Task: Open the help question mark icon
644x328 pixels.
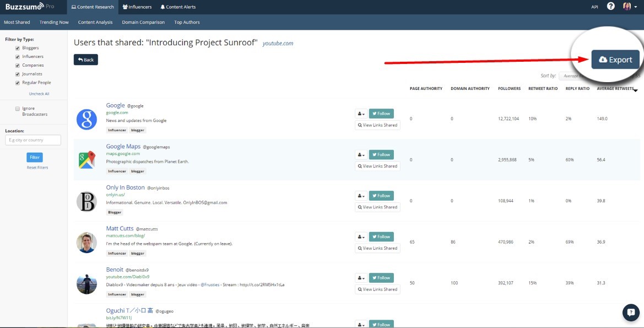Action: 611,7
